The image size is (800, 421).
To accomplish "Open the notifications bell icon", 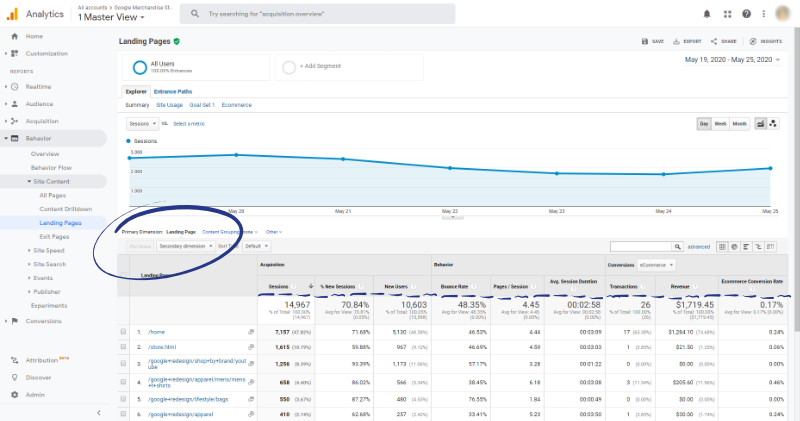I will point(707,14).
